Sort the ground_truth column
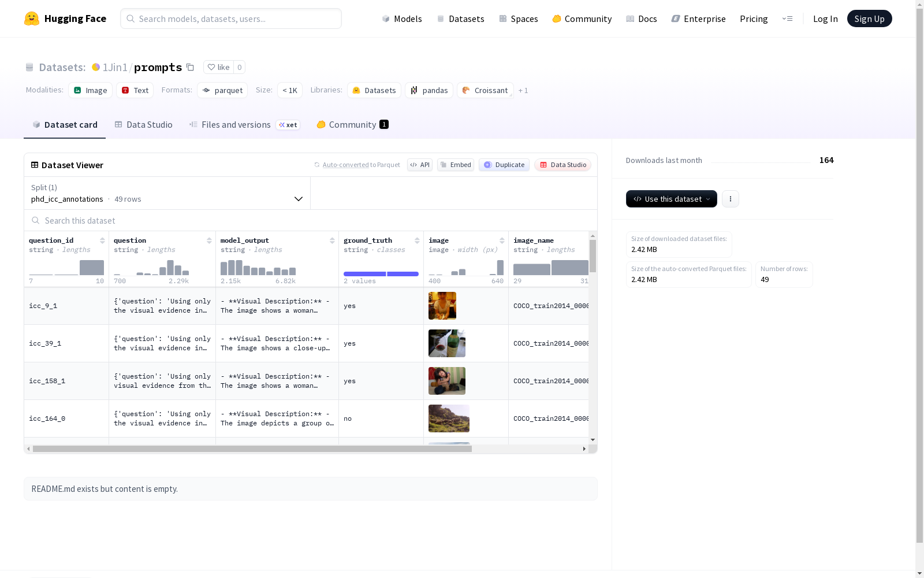This screenshot has height=578, width=924. pos(417,240)
